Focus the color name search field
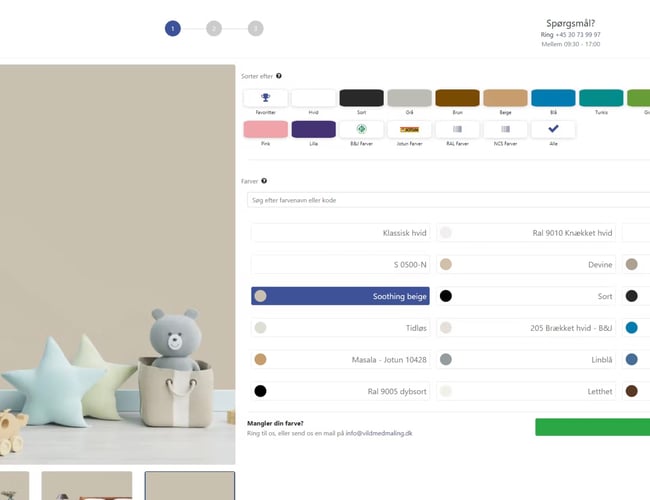 (x=449, y=200)
